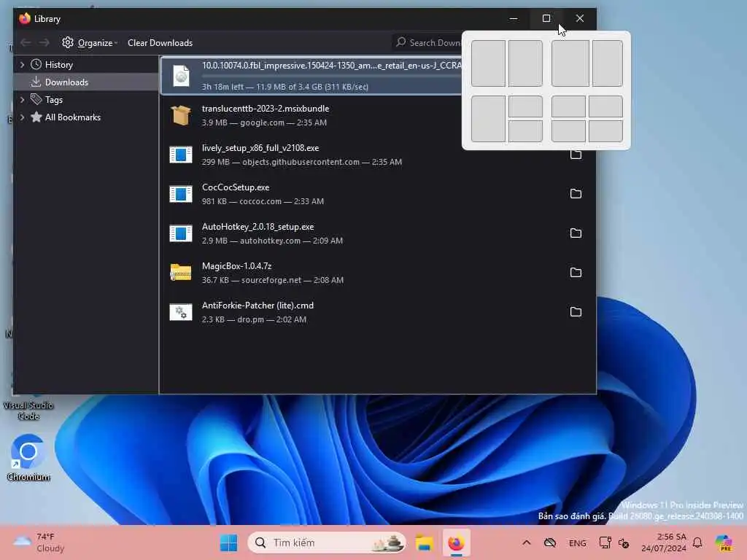Click the installer icon for AutoHotkey_2.0.18_setup.exe
The width and height of the screenshot is (747, 560).
click(181, 233)
